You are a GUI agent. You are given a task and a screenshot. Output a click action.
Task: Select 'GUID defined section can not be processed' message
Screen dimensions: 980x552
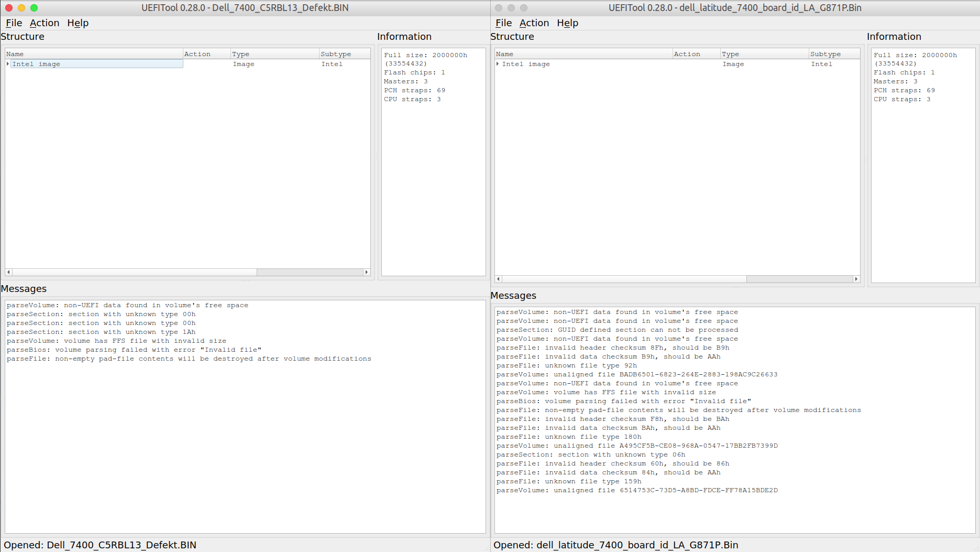pyautogui.click(x=618, y=330)
